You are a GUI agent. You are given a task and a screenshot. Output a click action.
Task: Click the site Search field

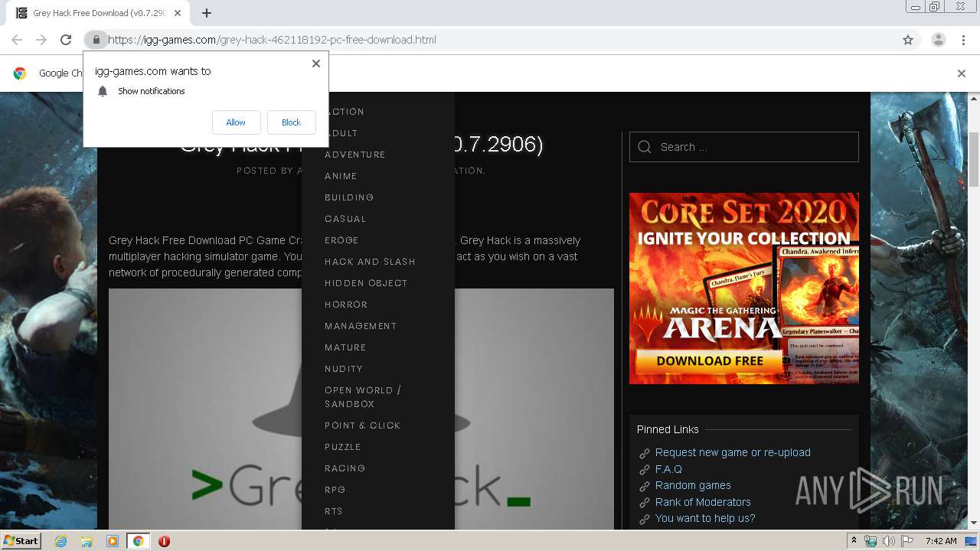point(744,147)
